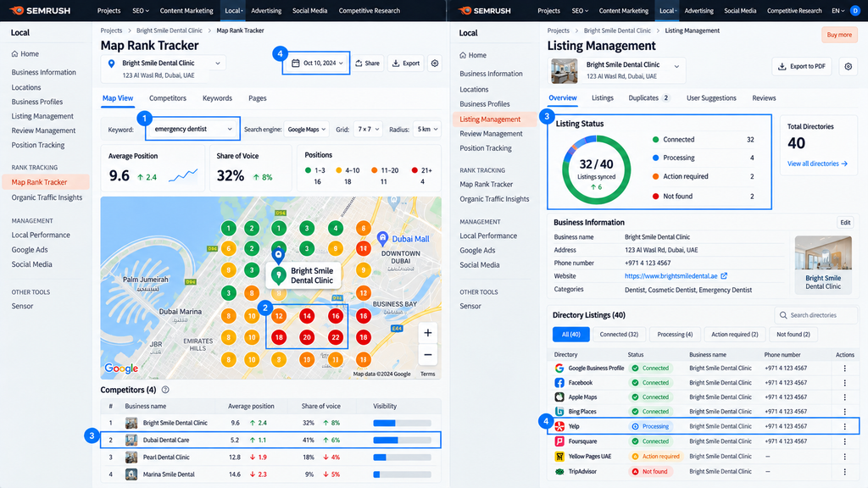The image size is (868, 488).
Task: Click Pearl Dental Clinic visibility bar
Action: [x=402, y=457]
